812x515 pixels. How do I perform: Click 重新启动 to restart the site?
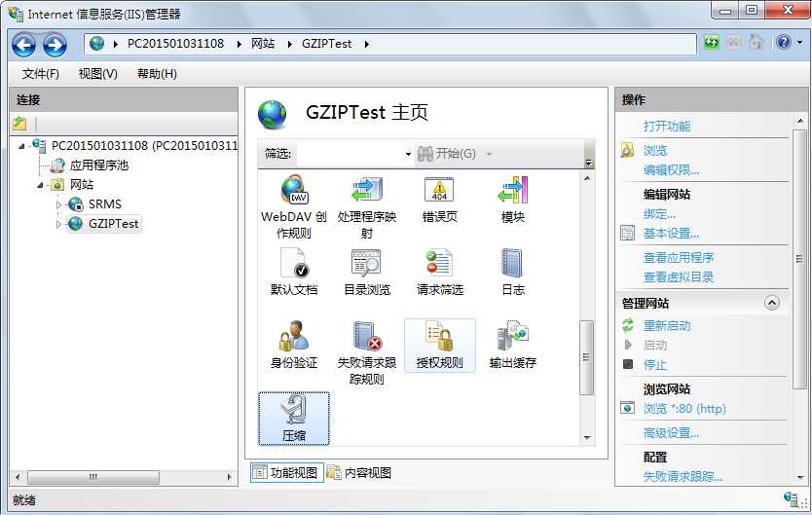pyautogui.click(x=667, y=325)
